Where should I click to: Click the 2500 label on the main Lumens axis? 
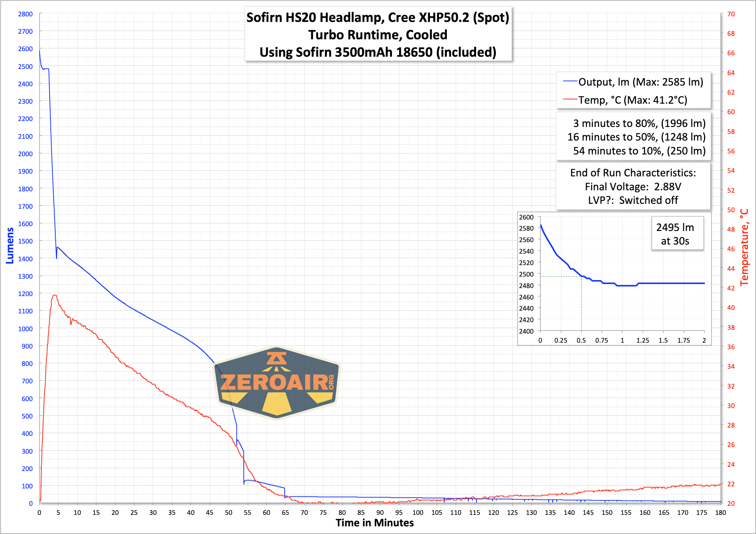click(25, 66)
